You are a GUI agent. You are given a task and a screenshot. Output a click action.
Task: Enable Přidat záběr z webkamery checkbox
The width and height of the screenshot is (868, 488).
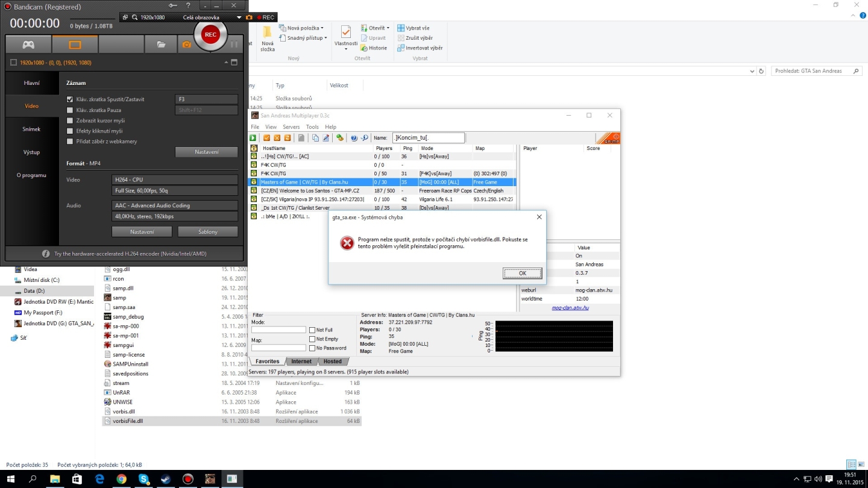70,142
